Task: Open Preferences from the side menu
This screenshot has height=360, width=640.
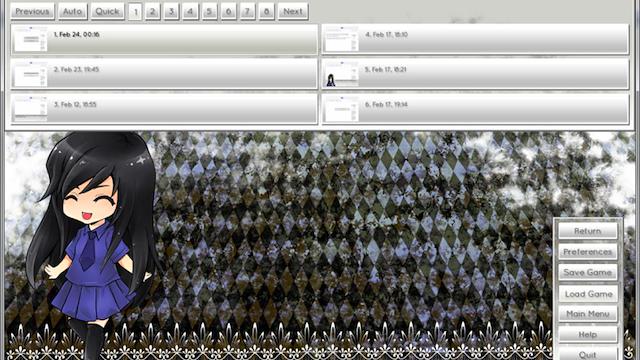Action: click(x=588, y=252)
